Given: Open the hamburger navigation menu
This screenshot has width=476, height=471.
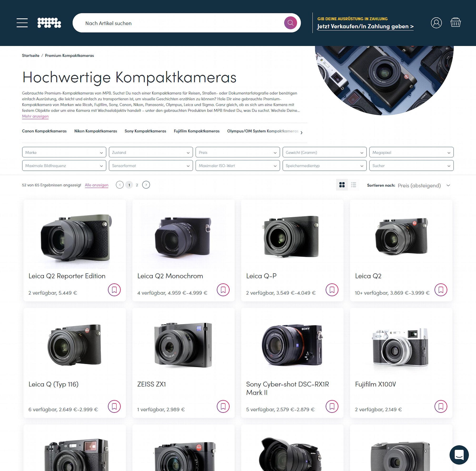Looking at the screenshot, I should pos(22,23).
